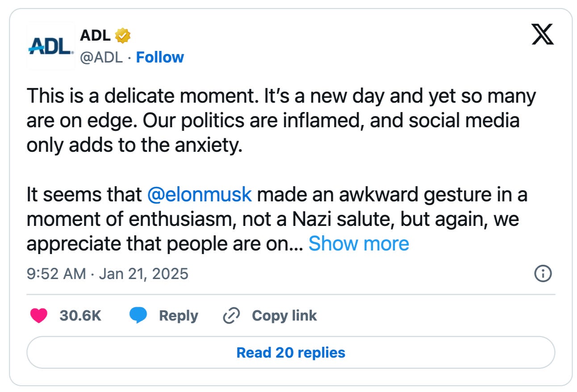Viewport: 577px width, 392px height.
Task: Click the Reply text label
Action: pos(179,316)
